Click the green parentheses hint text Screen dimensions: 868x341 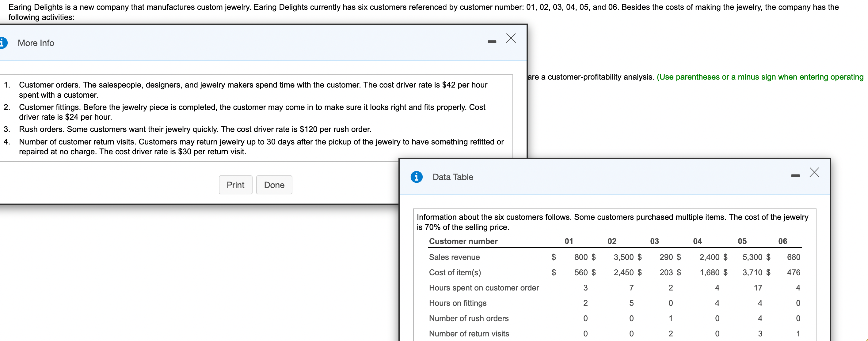point(760,77)
